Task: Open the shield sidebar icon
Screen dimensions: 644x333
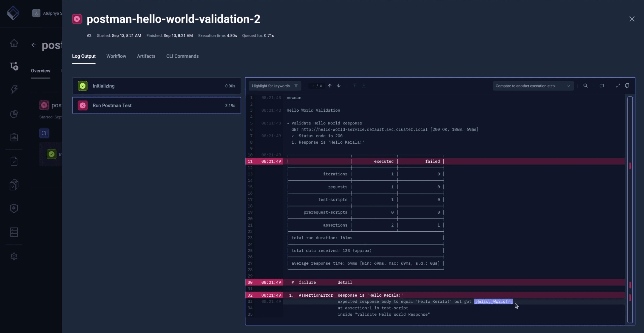Action: (x=14, y=208)
